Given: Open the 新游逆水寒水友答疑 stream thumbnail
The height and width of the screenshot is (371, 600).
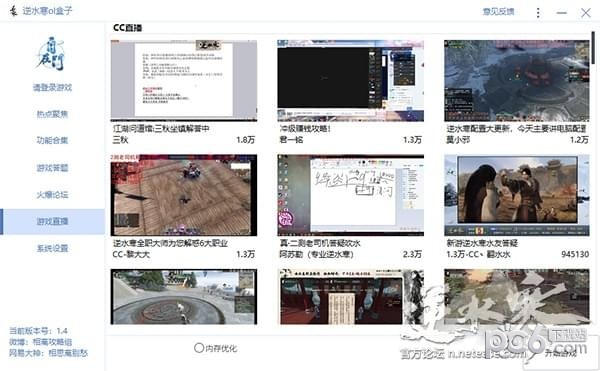Looking at the screenshot, I should pos(517,195).
